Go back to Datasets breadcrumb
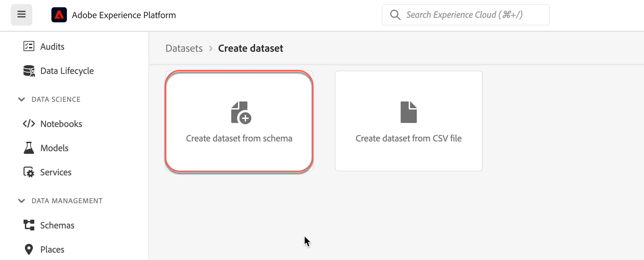Viewport: 644px width, 260px height. (184, 48)
